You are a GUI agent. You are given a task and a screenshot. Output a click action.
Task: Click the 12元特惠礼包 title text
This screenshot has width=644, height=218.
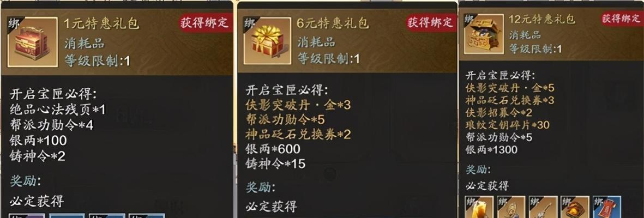(541, 19)
